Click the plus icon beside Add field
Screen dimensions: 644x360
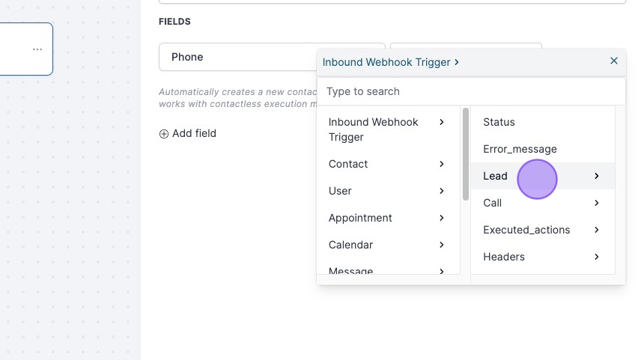click(164, 134)
